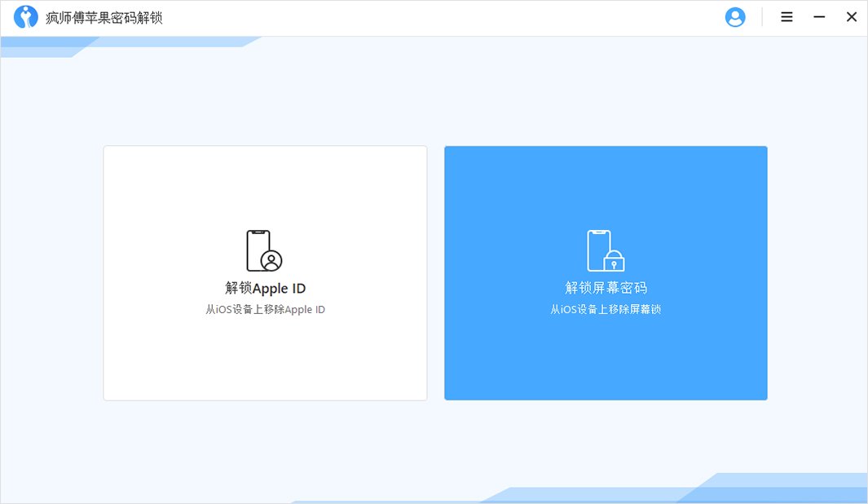Close the application with the X icon
The image size is (868, 504).
(x=852, y=16)
